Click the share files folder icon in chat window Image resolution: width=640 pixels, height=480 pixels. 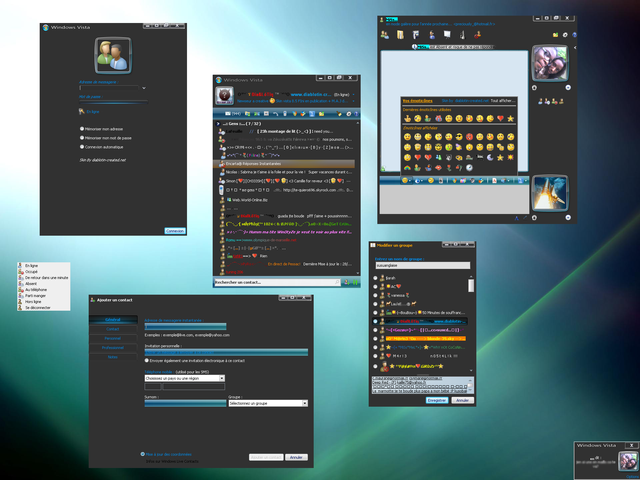[400, 35]
